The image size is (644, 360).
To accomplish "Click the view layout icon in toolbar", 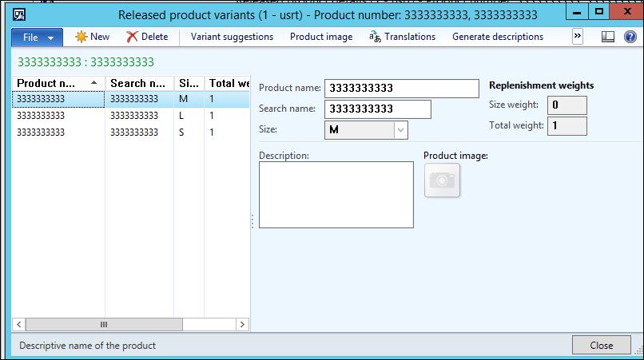I will [607, 37].
